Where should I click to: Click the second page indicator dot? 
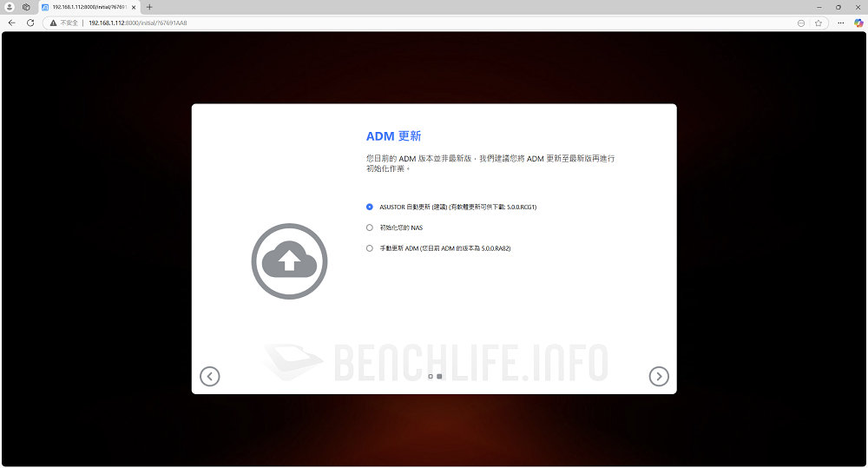pyautogui.click(x=439, y=377)
